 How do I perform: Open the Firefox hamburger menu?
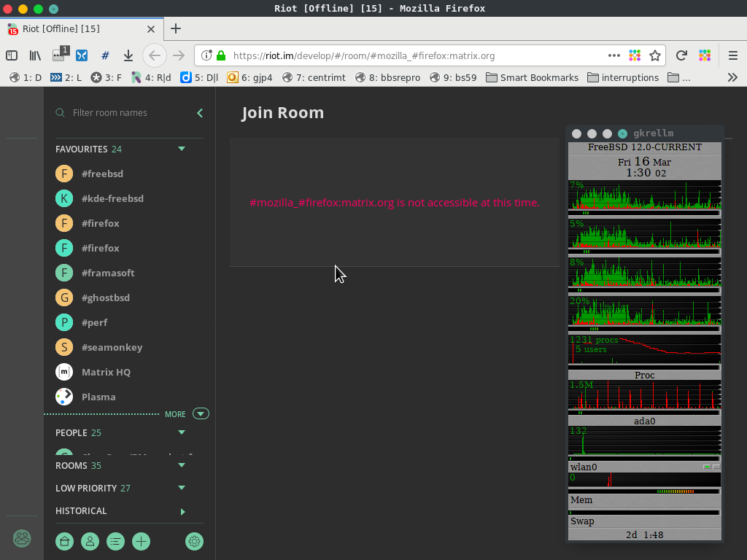(x=733, y=55)
